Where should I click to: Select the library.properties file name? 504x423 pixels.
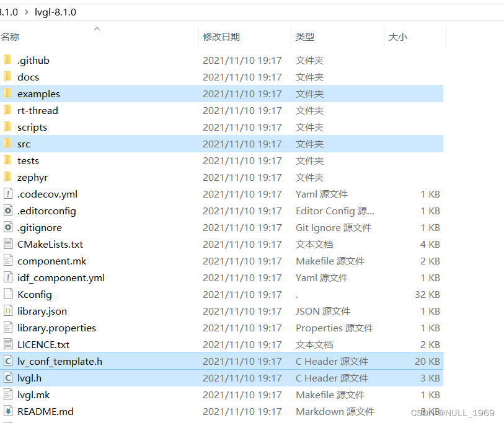click(x=56, y=328)
